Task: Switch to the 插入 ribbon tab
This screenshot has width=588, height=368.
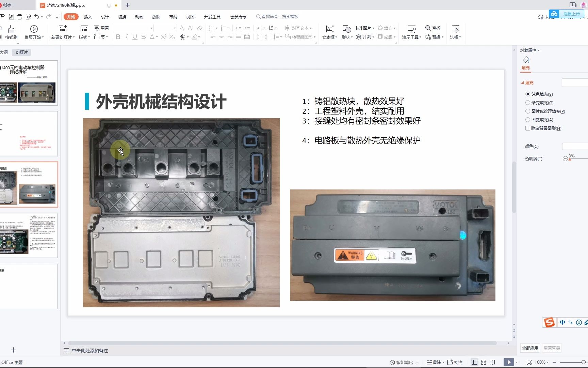Action: pyautogui.click(x=87, y=16)
